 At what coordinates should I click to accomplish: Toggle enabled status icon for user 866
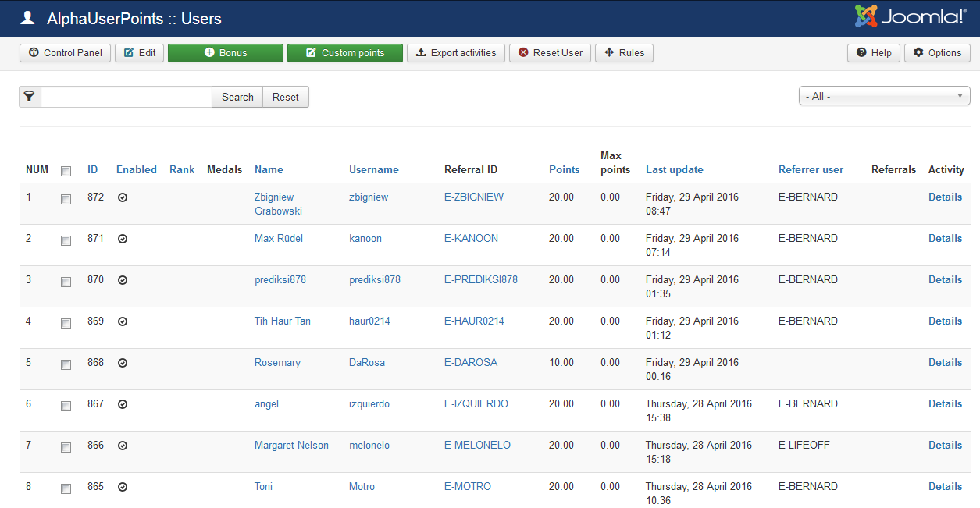click(123, 446)
